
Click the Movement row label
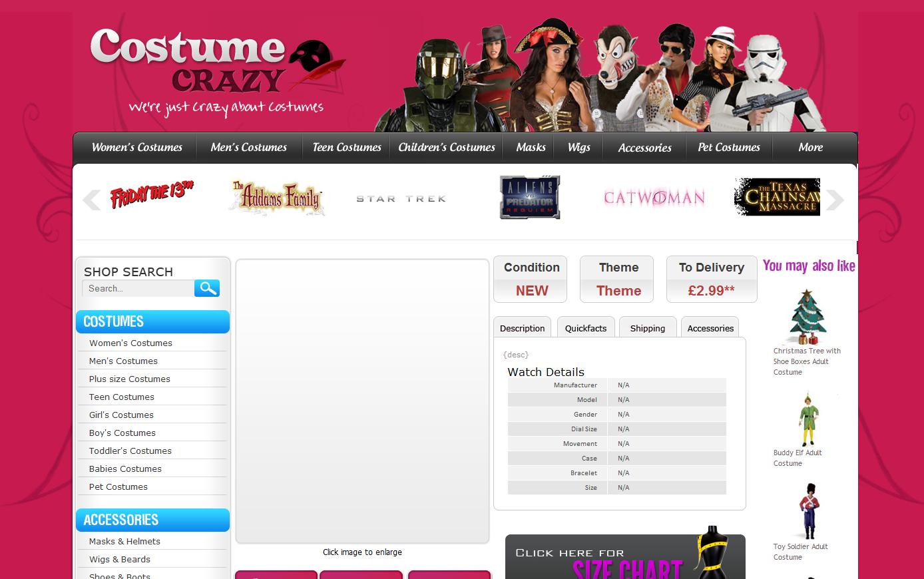click(580, 444)
